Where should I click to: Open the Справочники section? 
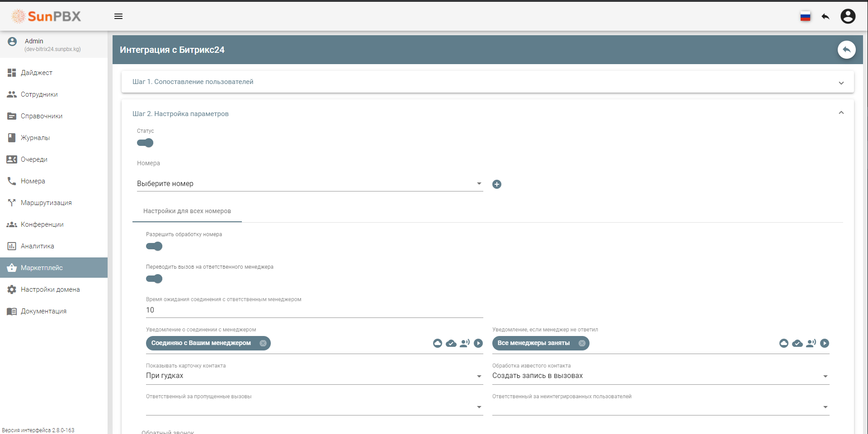click(54, 116)
